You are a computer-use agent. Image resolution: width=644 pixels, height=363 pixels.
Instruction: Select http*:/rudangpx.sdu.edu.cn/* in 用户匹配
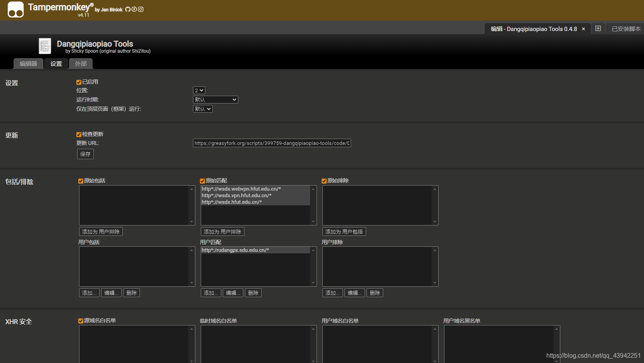pos(255,250)
